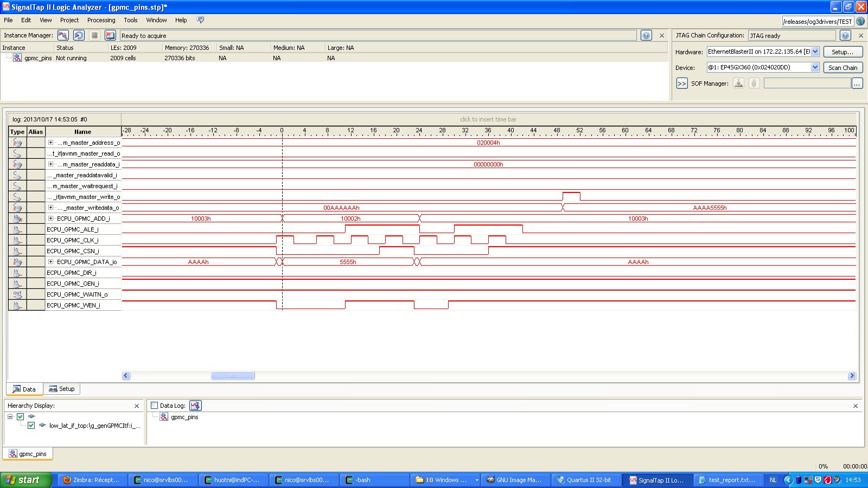The height and width of the screenshot is (488, 868).
Task: Expand ECPU_GPMC_DATA_io signal bus
Action: (50, 262)
